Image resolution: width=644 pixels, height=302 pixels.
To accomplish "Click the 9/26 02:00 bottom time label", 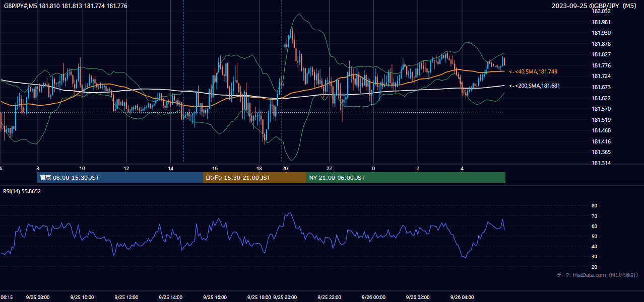I will [x=418, y=297].
